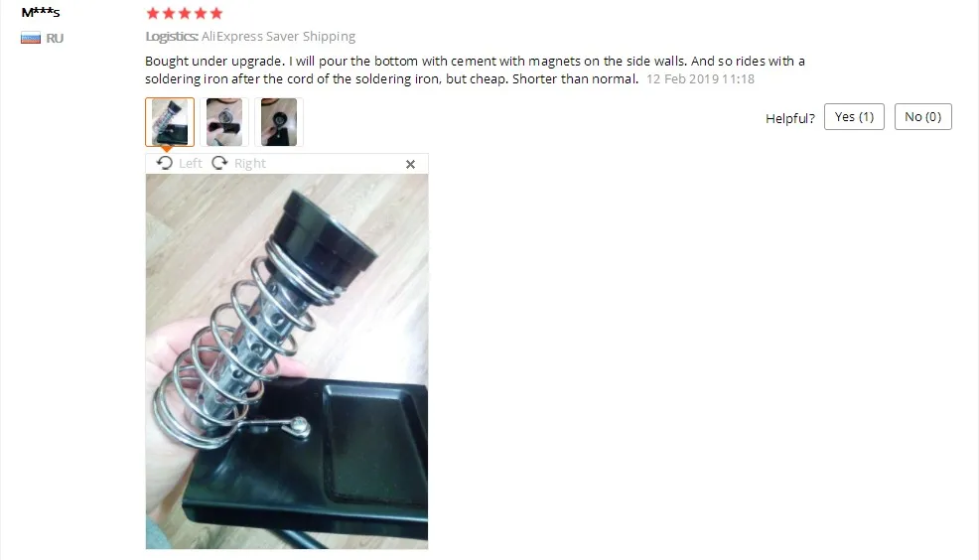Vote No (0) on review helpfulness

coord(922,117)
